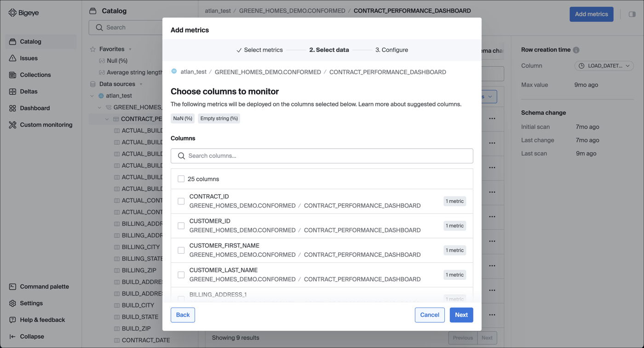Open the Command palette
Screen dimensions: 644x348
41,286
